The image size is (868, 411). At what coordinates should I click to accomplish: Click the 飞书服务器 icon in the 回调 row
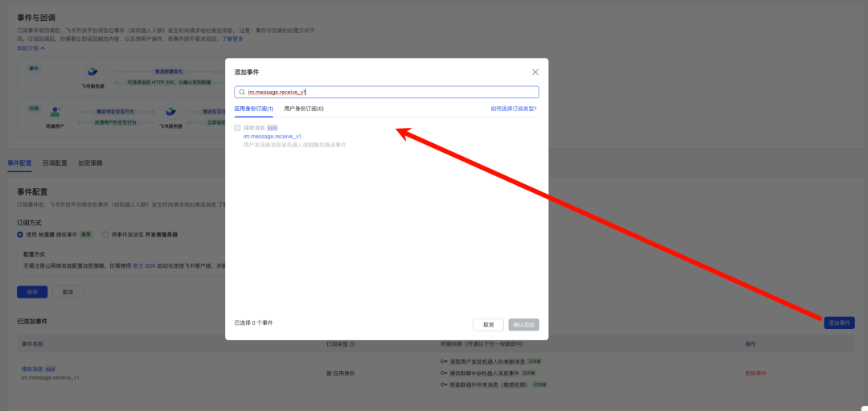coord(171,112)
